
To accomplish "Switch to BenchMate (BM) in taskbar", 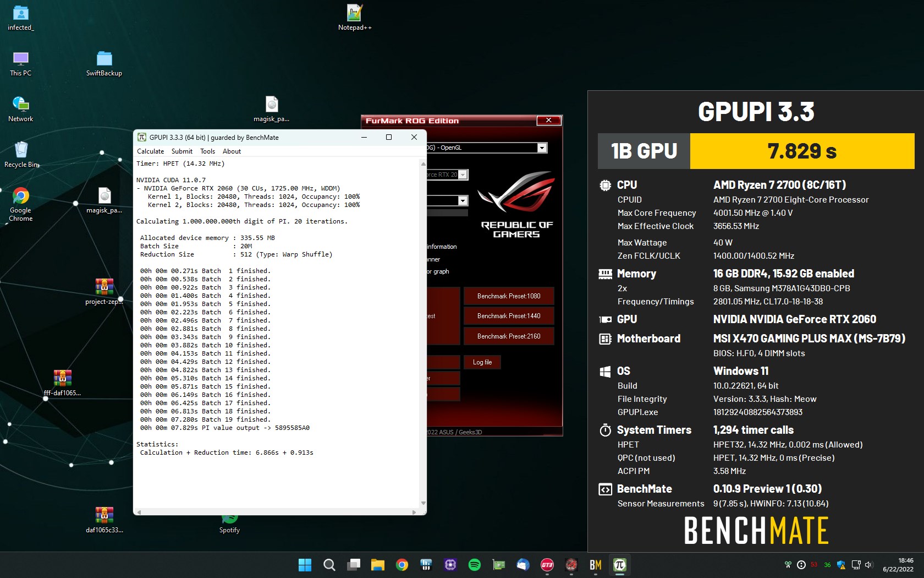I will point(596,565).
